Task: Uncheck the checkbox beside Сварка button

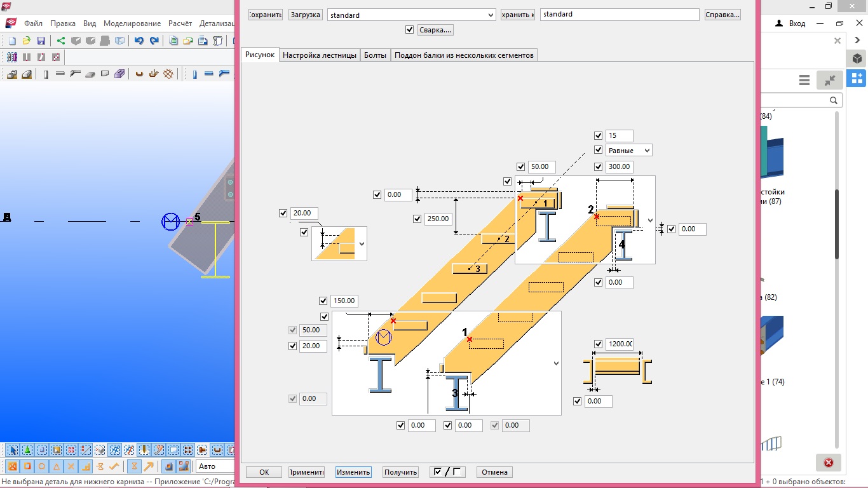Action: pyautogui.click(x=409, y=29)
